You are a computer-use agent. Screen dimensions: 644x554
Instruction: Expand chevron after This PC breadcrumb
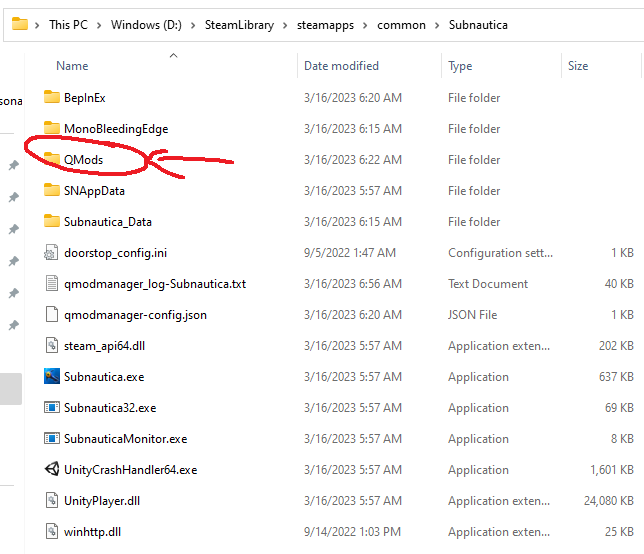(x=99, y=25)
